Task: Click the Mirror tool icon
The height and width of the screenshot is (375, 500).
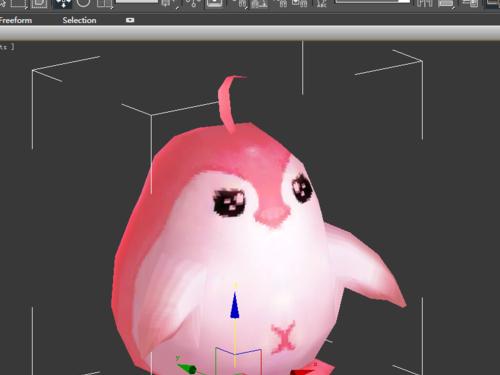Action: pos(425,3)
